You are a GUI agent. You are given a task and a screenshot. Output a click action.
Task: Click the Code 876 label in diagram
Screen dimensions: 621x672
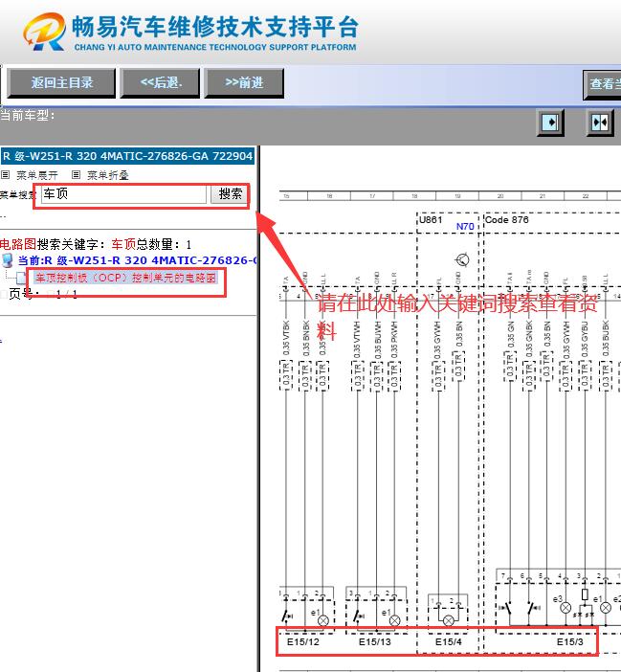click(507, 220)
